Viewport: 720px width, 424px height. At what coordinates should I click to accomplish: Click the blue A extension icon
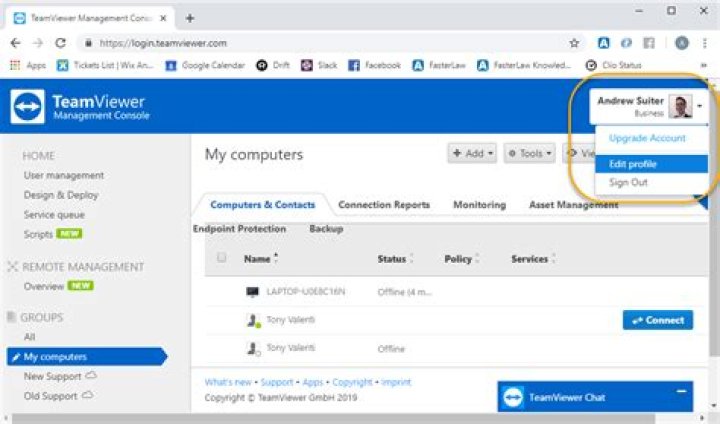click(x=603, y=43)
